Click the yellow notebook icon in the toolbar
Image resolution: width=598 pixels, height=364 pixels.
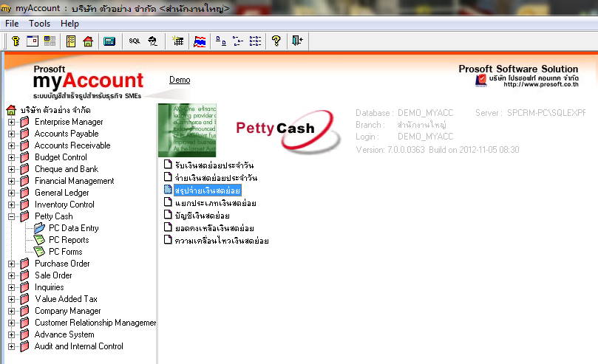[70, 41]
